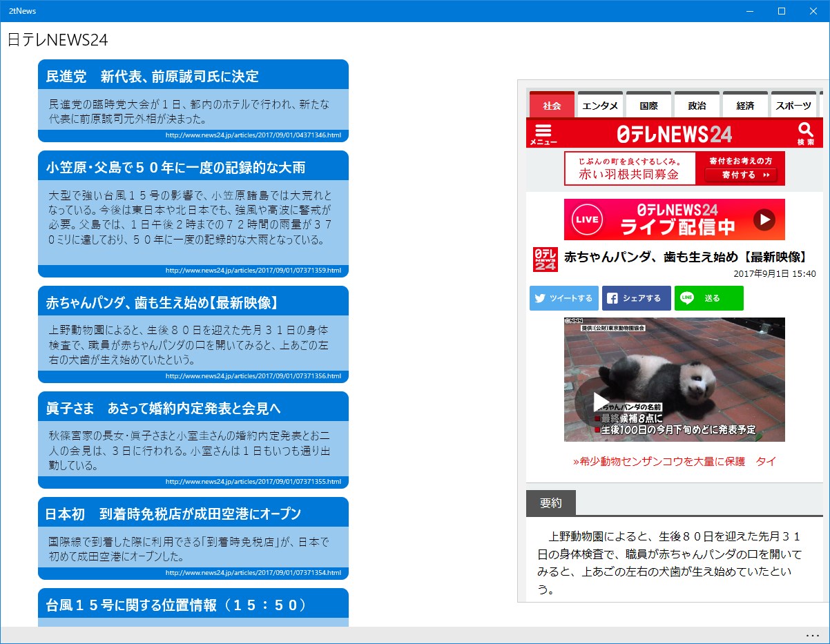Click URL ending 07371354.html

click(x=253, y=573)
